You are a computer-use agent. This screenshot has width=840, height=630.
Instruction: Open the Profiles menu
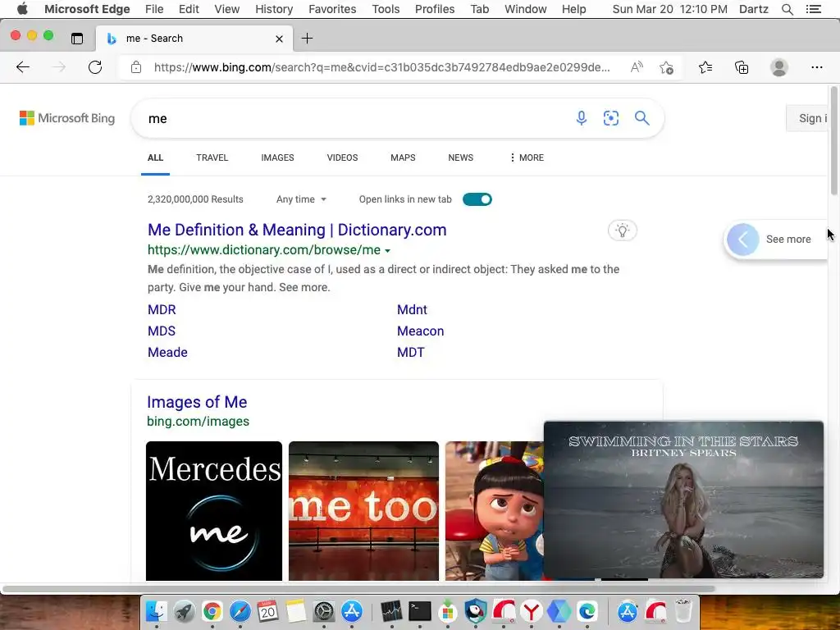coord(435,9)
